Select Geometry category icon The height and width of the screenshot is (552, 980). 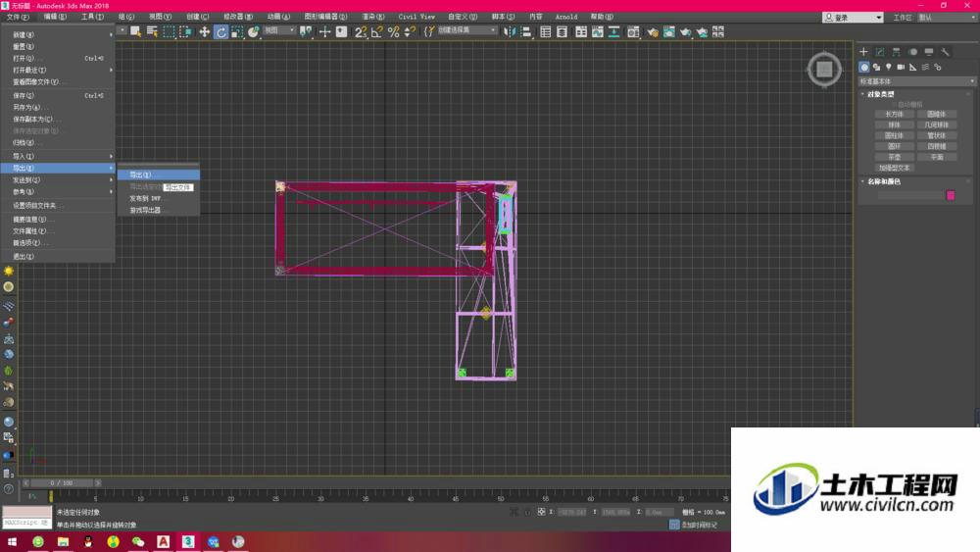pyautogui.click(x=864, y=67)
